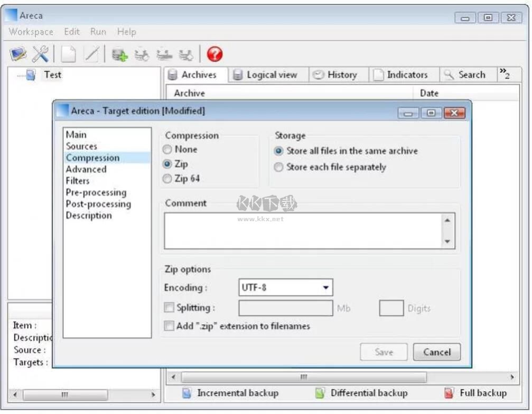Click the new target blank page icon
Image resolution: width=532 pixels, height=414 pixels.
(x=68, y=54)
